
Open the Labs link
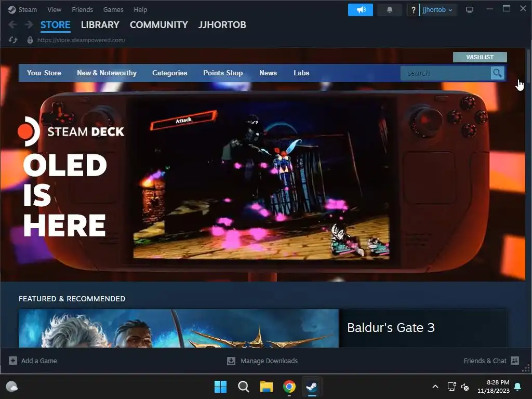point(301,73)
